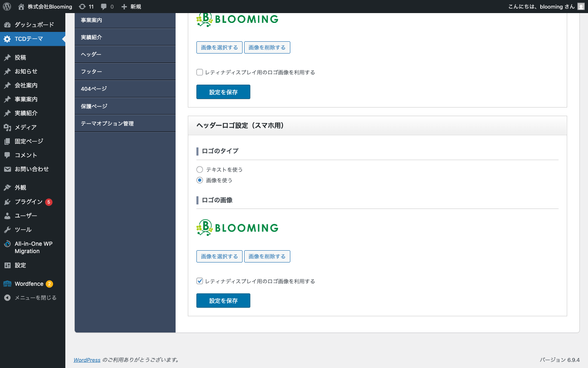Uncheck retina logo checkbox in スマホ用 section

tap(200, 281)
